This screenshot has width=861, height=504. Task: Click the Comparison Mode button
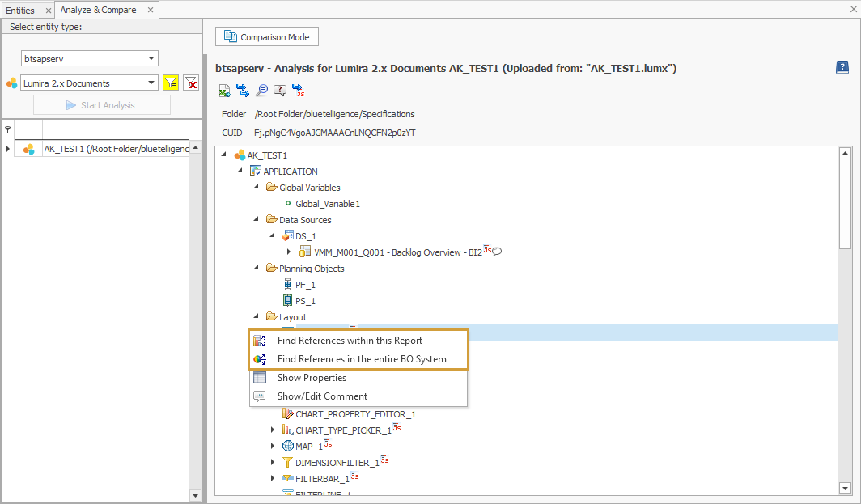pos(266,36)
